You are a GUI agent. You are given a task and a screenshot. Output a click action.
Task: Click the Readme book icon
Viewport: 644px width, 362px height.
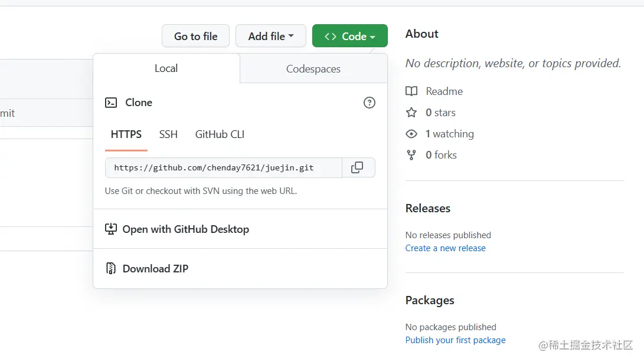pos(411,91)
